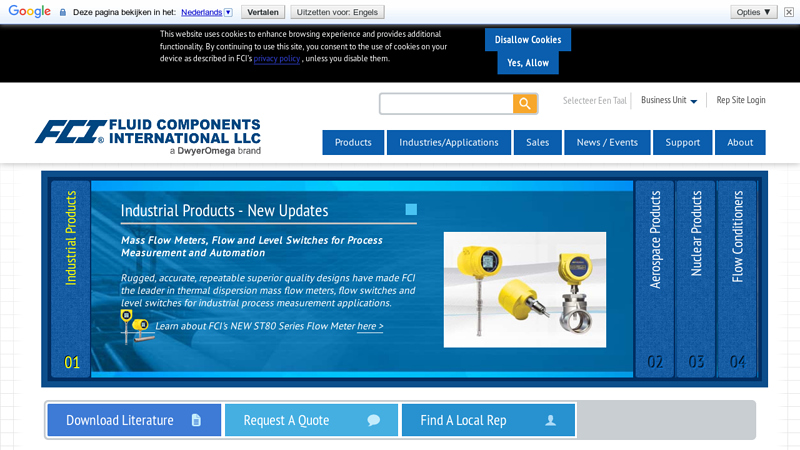Select the Aerospace Products slide tab
Viewport: 800px width, 450px height.
pyautogui.click(x=655, y=279)
